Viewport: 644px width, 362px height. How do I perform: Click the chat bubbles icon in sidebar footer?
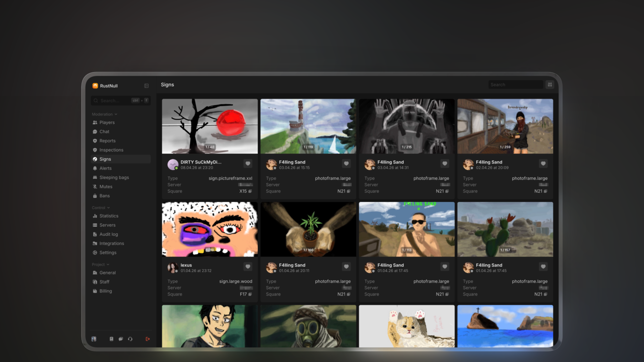pyautogui.click(x=121, y=339)
